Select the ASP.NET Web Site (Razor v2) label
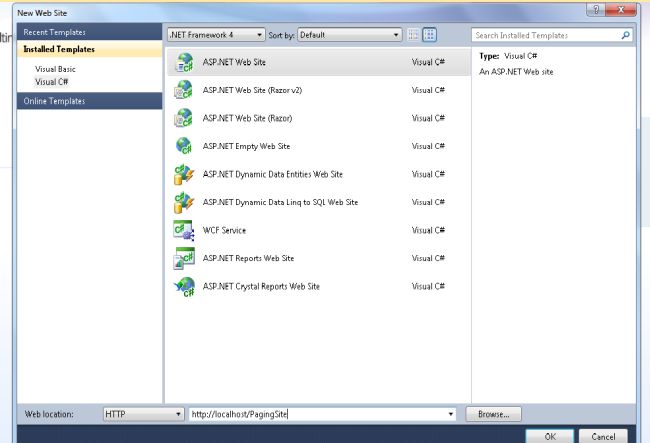 pos(252,90)
